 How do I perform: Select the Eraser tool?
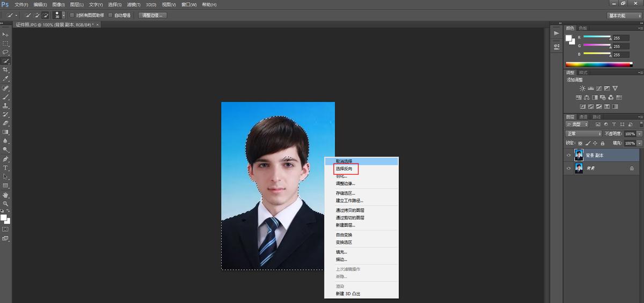coord(6,123)
